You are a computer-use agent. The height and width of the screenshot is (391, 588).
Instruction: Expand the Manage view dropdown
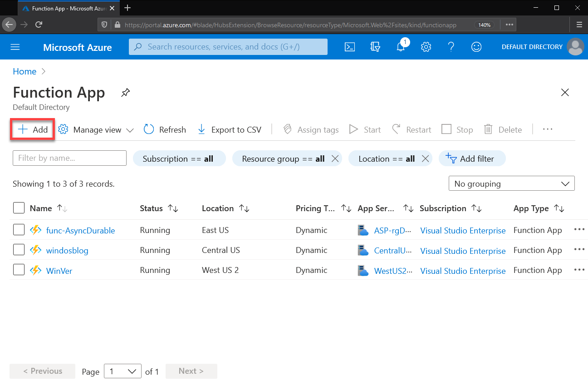[96, 129]
